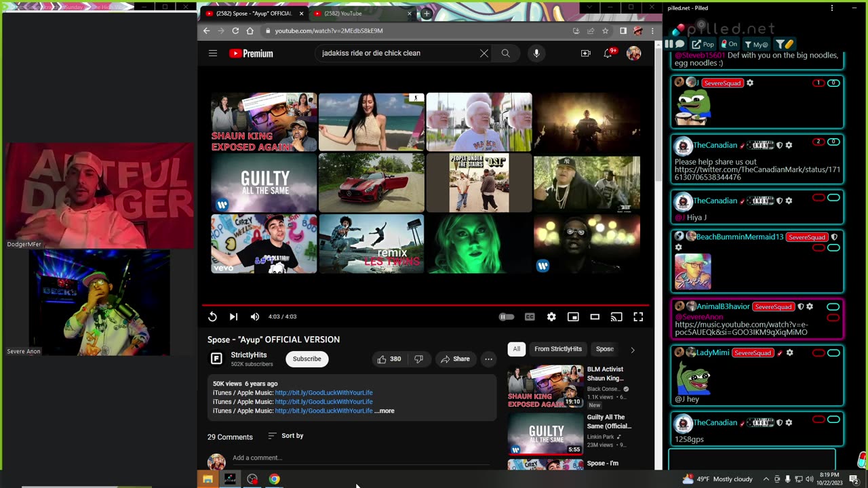This screenshot has width=868, height=488.
Task: Pop out the Pilled chat
Action: [x=702, y=44]
